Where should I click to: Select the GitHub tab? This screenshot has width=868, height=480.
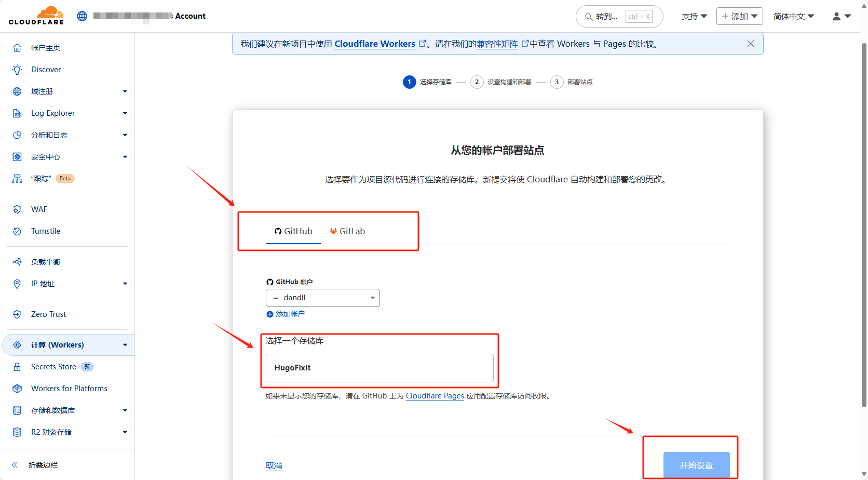click(293, 231)
